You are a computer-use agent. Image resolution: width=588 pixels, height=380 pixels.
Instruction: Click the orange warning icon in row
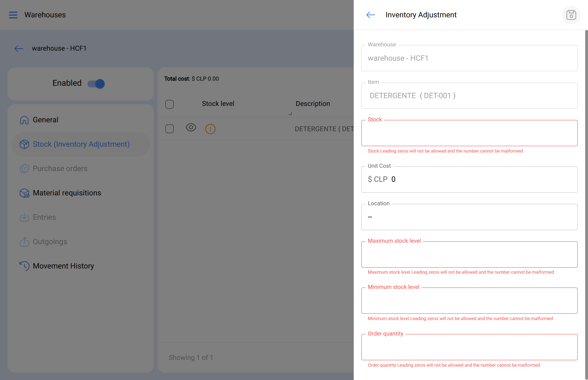[x=210, y=129]
